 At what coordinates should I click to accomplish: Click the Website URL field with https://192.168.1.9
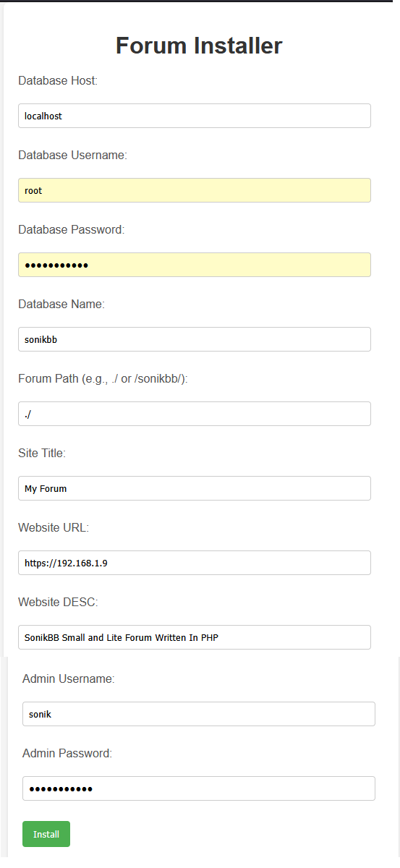click(x=195, y=563)
